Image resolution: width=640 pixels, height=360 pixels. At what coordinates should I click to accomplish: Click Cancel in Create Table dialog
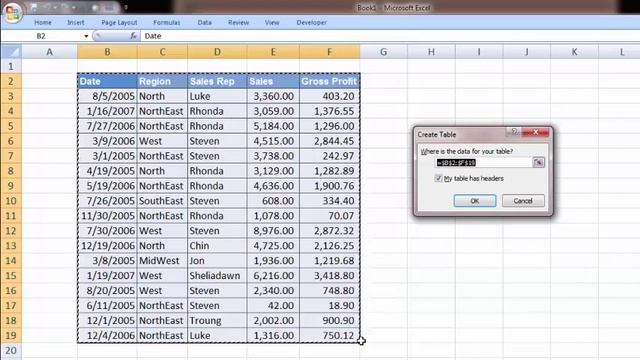(523, 201)
